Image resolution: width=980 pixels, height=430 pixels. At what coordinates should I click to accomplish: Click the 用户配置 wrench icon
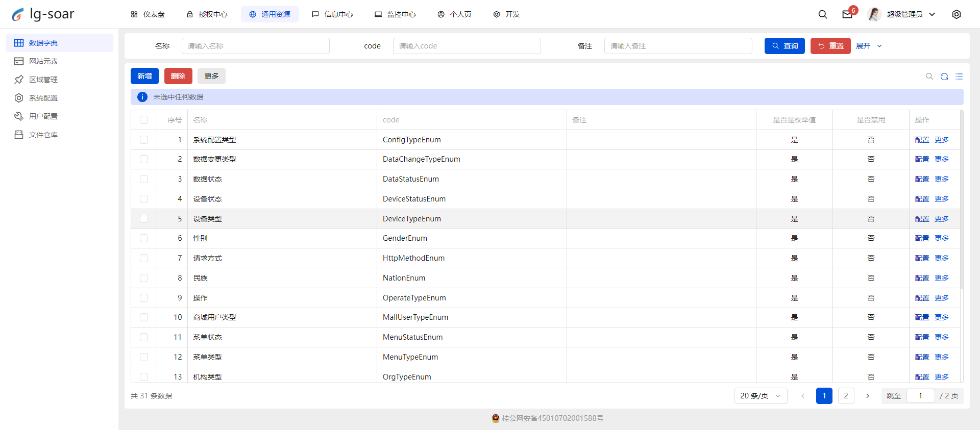19,116
